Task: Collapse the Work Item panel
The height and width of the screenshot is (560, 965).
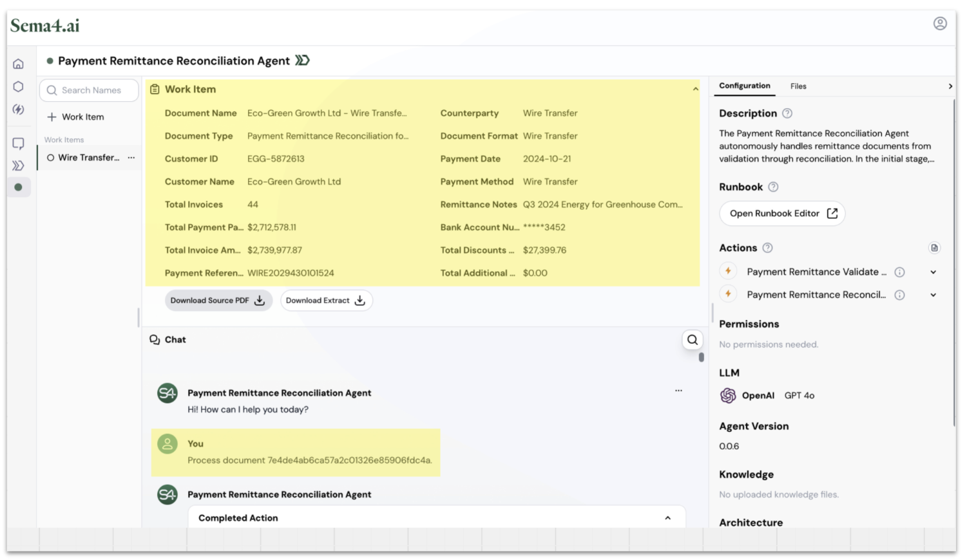Action: (696, 89)
